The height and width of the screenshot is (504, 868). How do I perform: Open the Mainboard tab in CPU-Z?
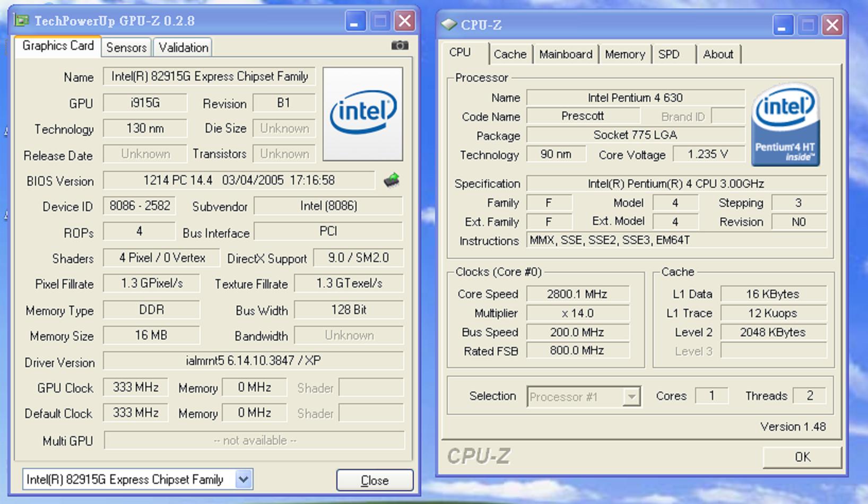click(x=566, y=54)
